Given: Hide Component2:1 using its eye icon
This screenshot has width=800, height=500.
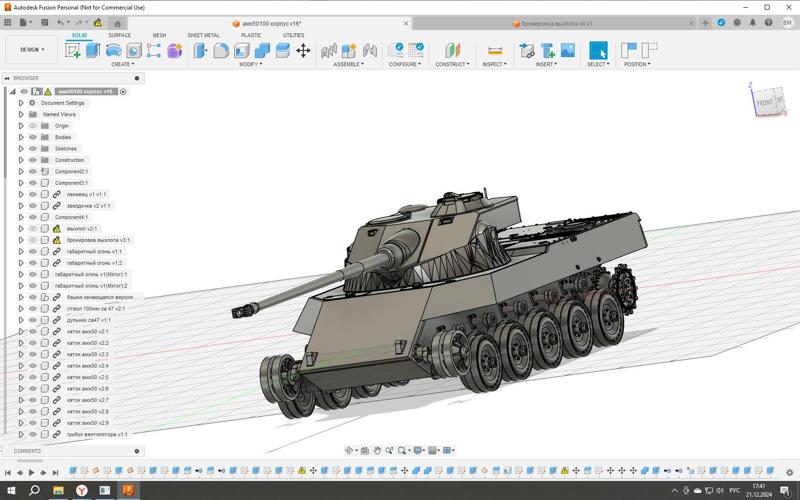Looking at the screenshot, I should 33,171.
